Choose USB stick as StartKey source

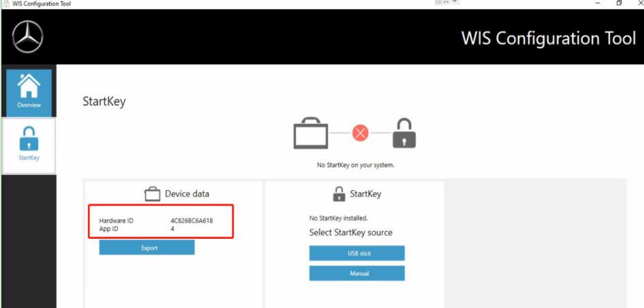tap(357, 253)
